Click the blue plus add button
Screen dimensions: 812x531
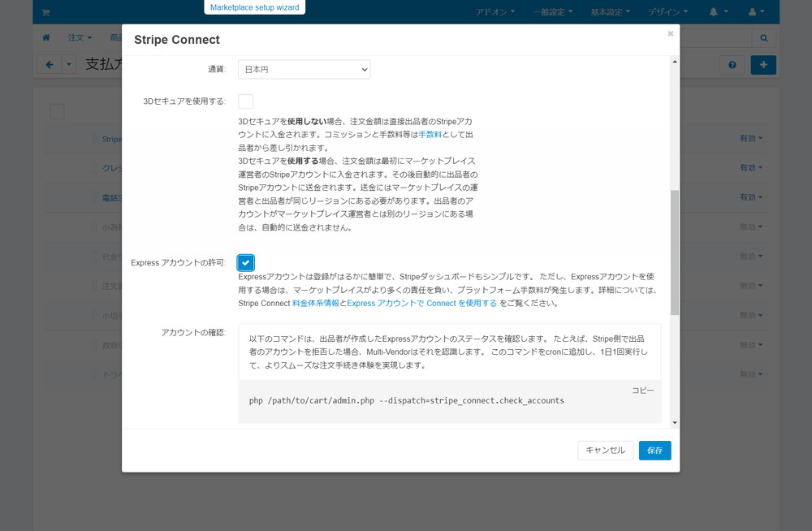pos(763,65)
